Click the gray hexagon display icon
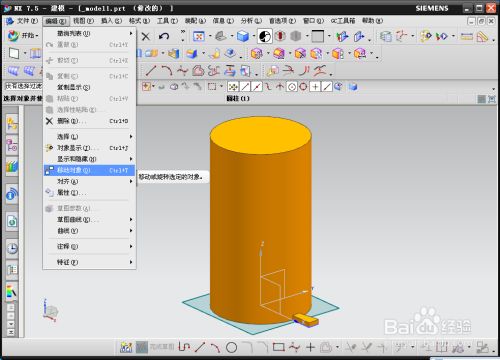500x360 pixels. click(296, 36)
